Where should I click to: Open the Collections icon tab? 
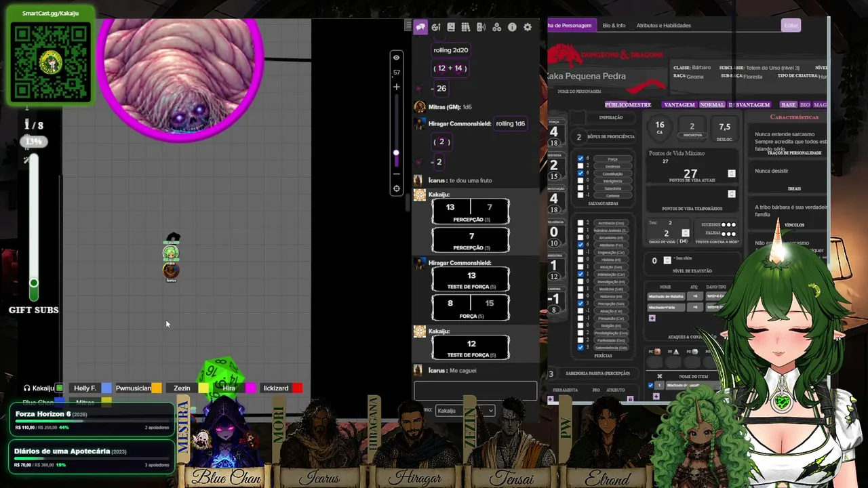point(497,27)
